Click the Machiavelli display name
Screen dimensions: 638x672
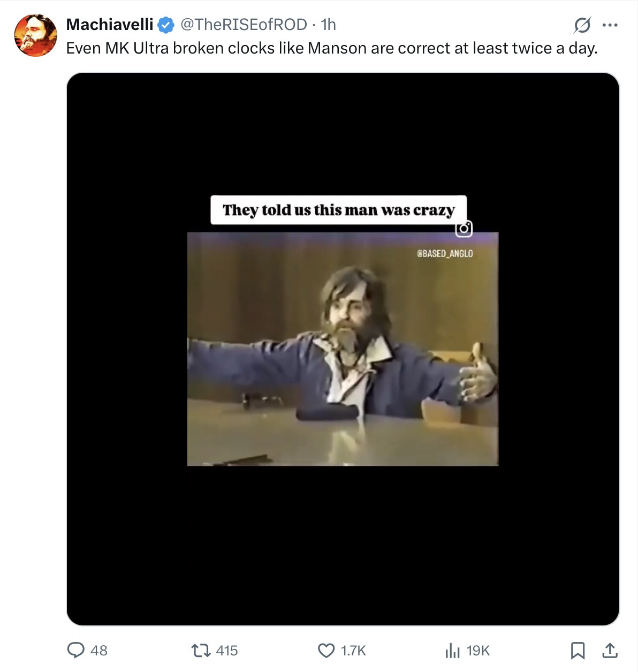pos(110,24)
